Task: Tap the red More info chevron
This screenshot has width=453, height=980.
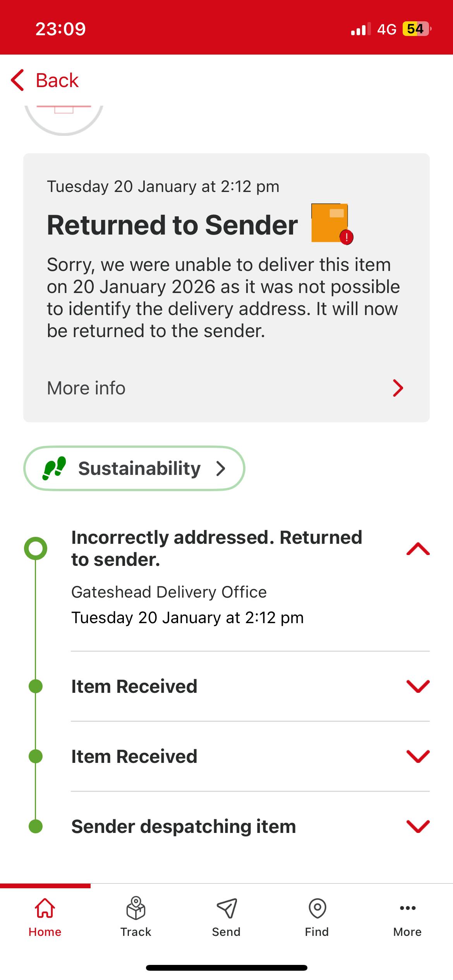Action: [x=398, y=388]
